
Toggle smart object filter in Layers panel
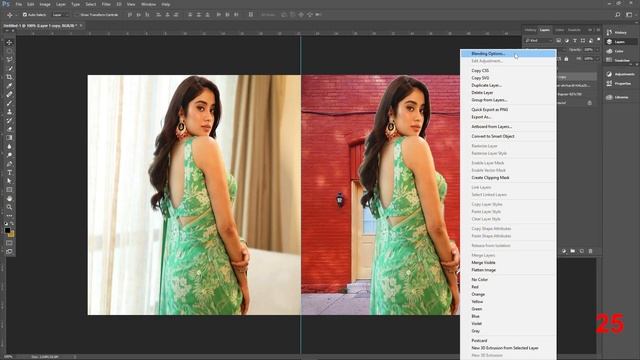coord(591,40)
